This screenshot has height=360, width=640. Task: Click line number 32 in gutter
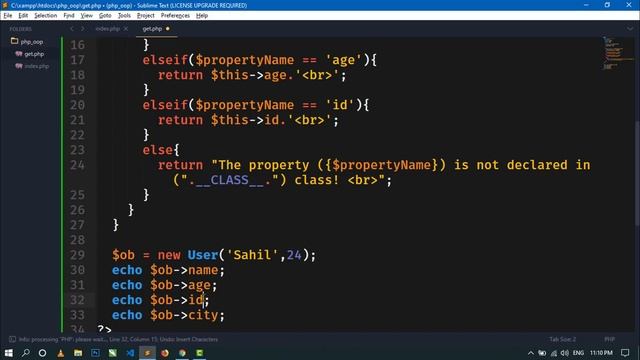78,300
